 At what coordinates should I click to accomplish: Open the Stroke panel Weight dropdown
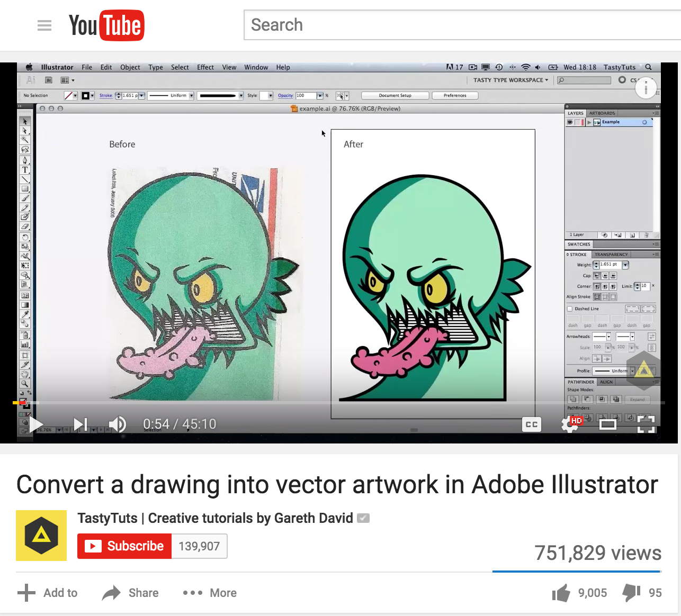[625, 265]
